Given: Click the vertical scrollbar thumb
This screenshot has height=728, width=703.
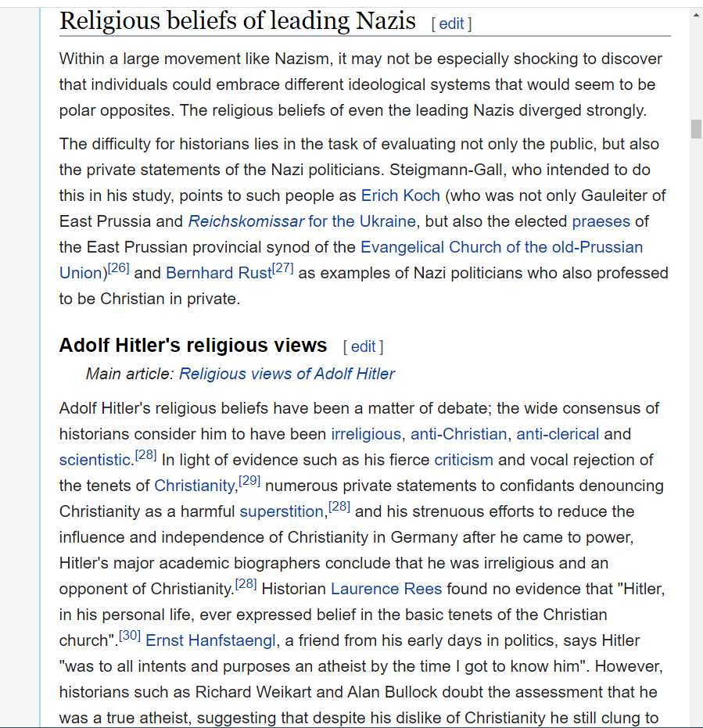Looking at the screenshot, I should pyautogui.click(x=696, y=128).
